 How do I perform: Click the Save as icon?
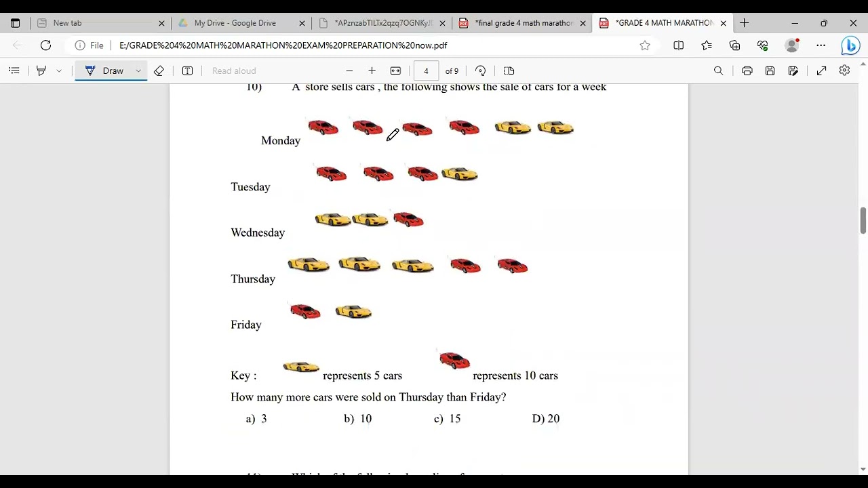[793, 70]
